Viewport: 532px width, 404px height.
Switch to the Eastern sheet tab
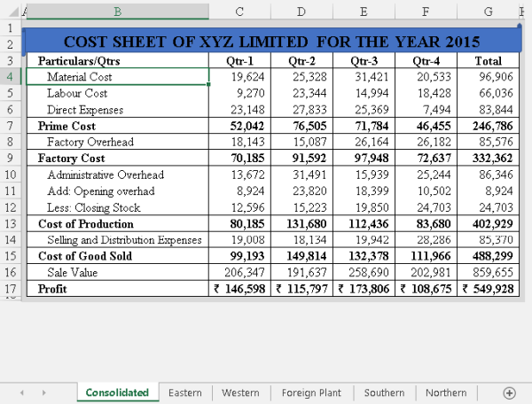[x=184, y=392]
